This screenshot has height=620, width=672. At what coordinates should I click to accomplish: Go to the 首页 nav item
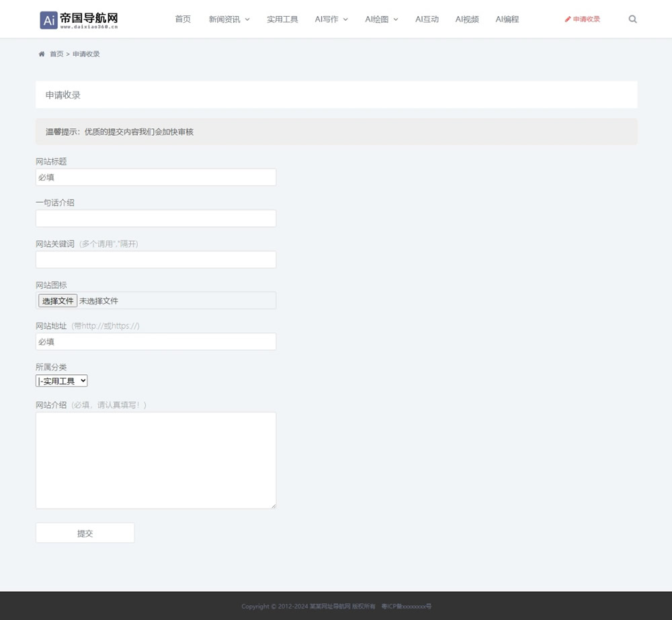(183, 19)
